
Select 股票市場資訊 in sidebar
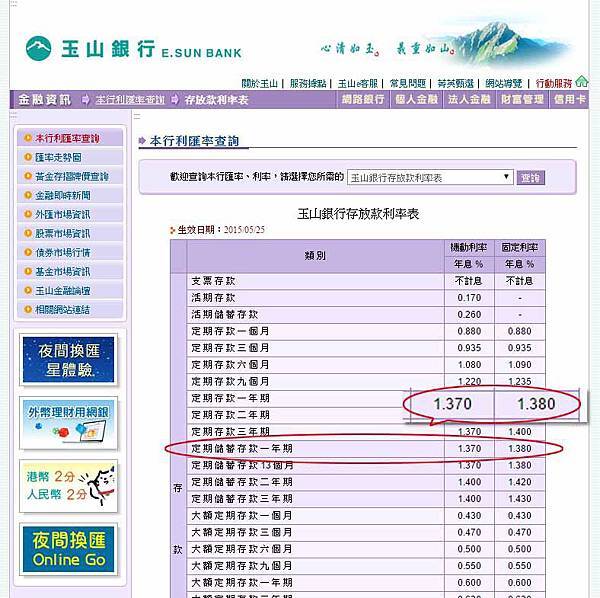click(70, 233)
